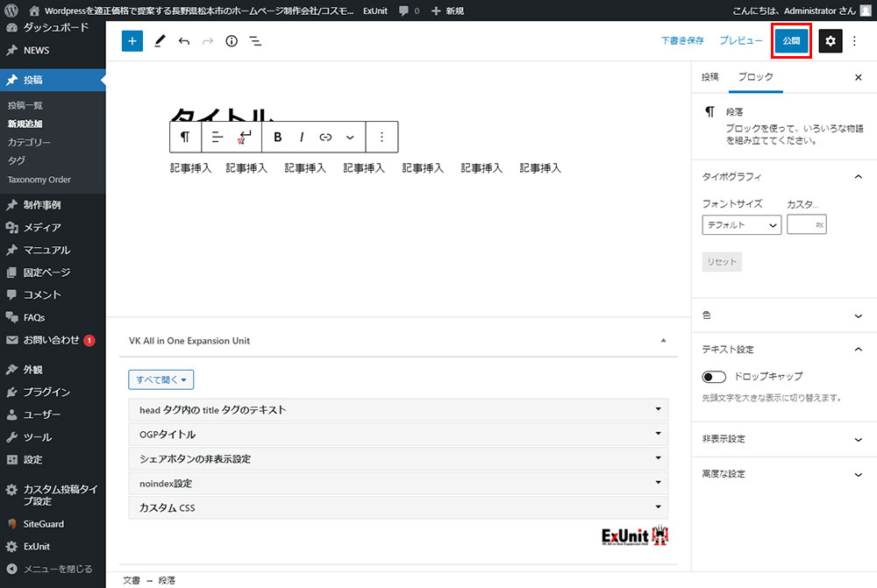
Task: Click the blue block inserter plus button
Action: pyautogui.click(x=132, y=41)
